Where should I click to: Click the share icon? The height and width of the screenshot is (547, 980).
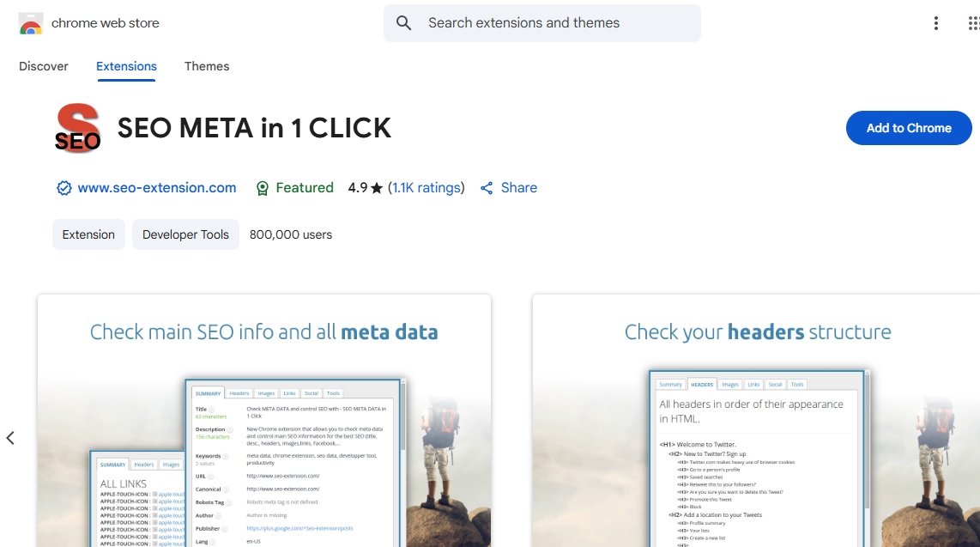coord(487,188)
